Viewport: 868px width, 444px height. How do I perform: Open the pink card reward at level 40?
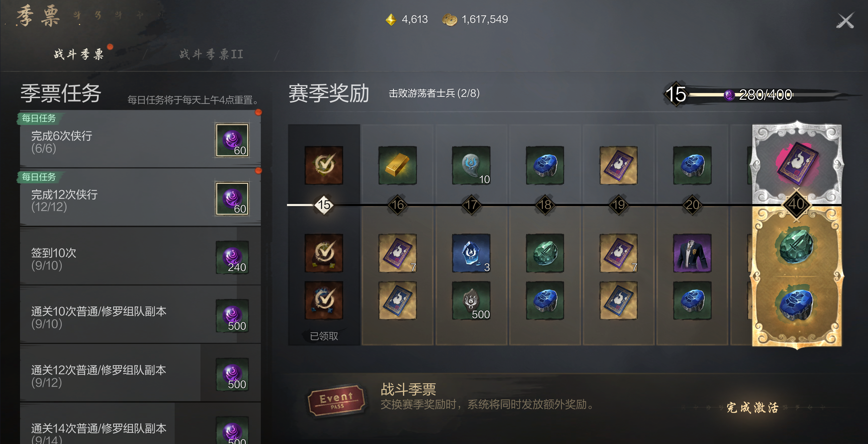(x=797, y=162)
